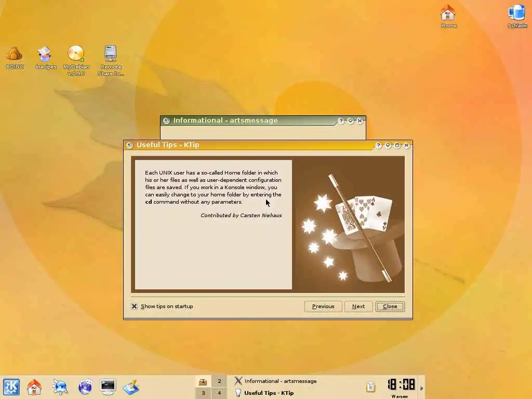Open the Home folder from the panel
The width and height of the screenshot is (532, 399).
coord(34,387)
